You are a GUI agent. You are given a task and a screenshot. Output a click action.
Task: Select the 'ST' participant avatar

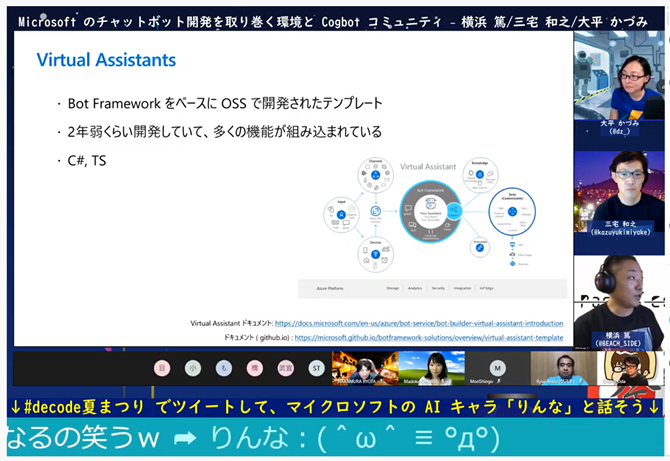(x=317, y=368)
